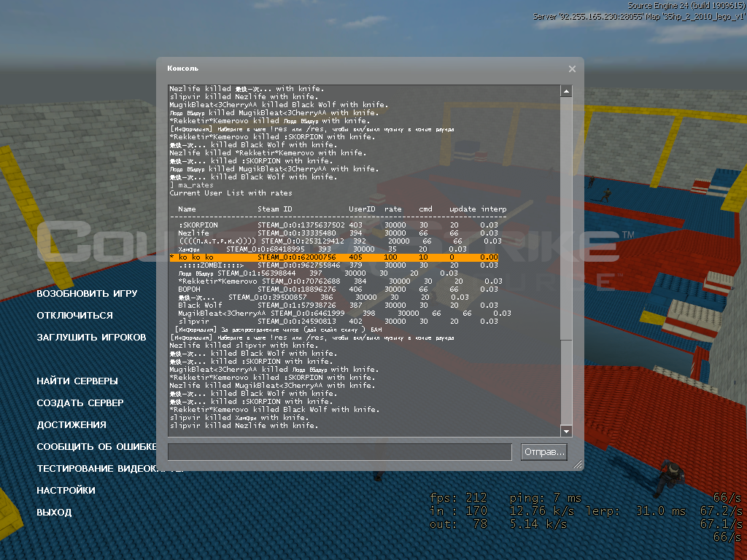Viewport: 747px width, 560px height.
Task: Open Заглушить игроков menu item
Action: 91,337
